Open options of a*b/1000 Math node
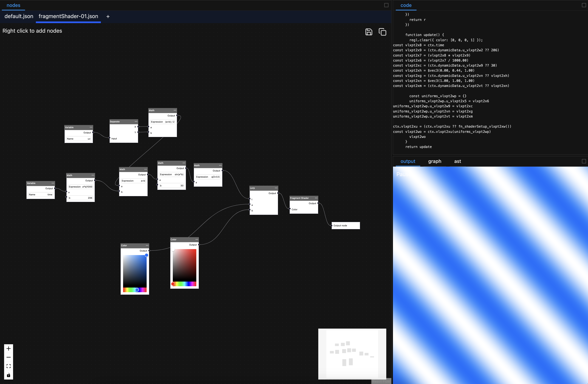 coord(93,175)
